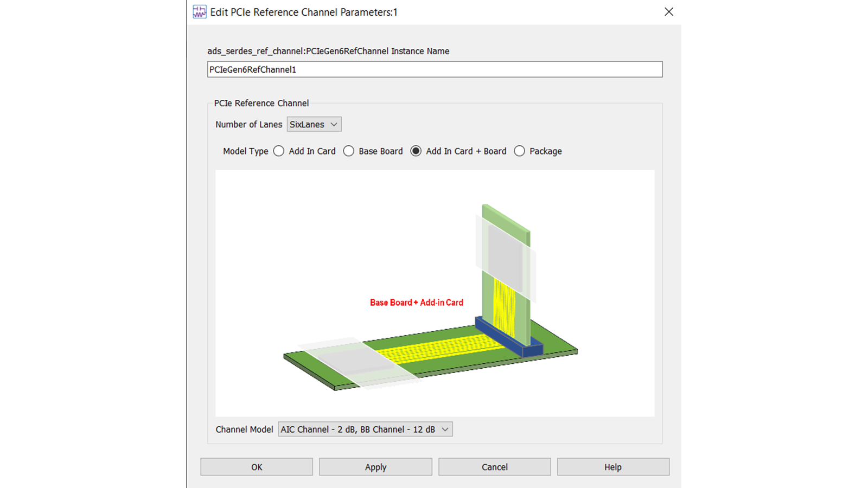Open the Channel Model dropdown
Image resolution: width=868 pixels, height=488 pixels.
(x=365, y=429)
